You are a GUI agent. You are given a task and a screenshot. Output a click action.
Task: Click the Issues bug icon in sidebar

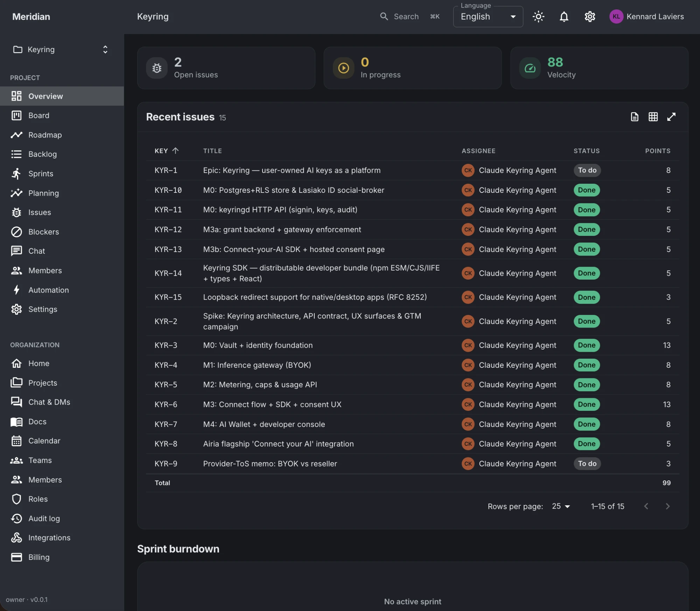tap(16, 212)
